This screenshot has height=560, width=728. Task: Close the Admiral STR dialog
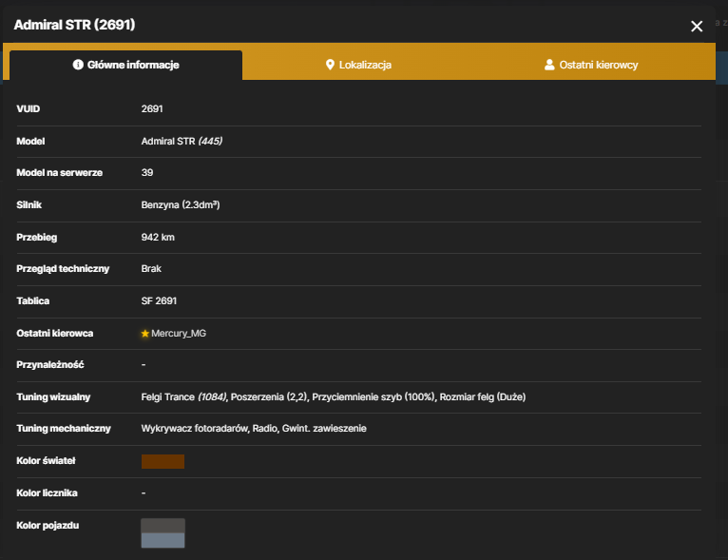pos(697,27)
